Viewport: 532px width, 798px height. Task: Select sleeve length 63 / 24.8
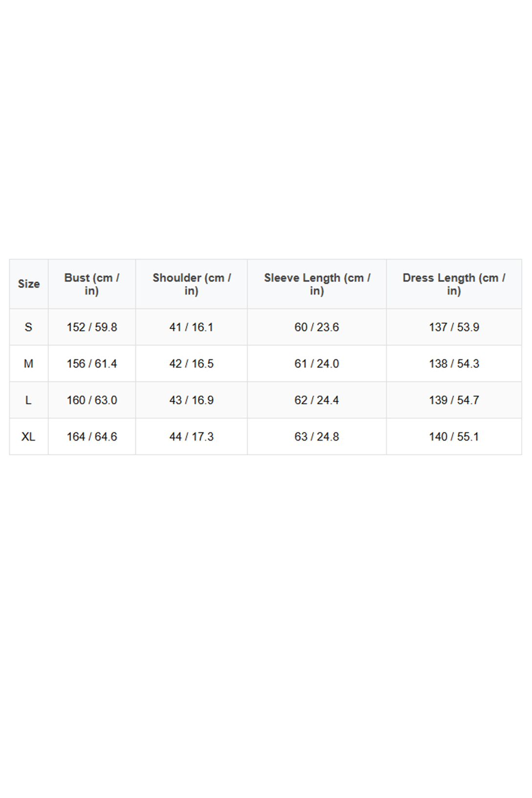coord(317,437)
